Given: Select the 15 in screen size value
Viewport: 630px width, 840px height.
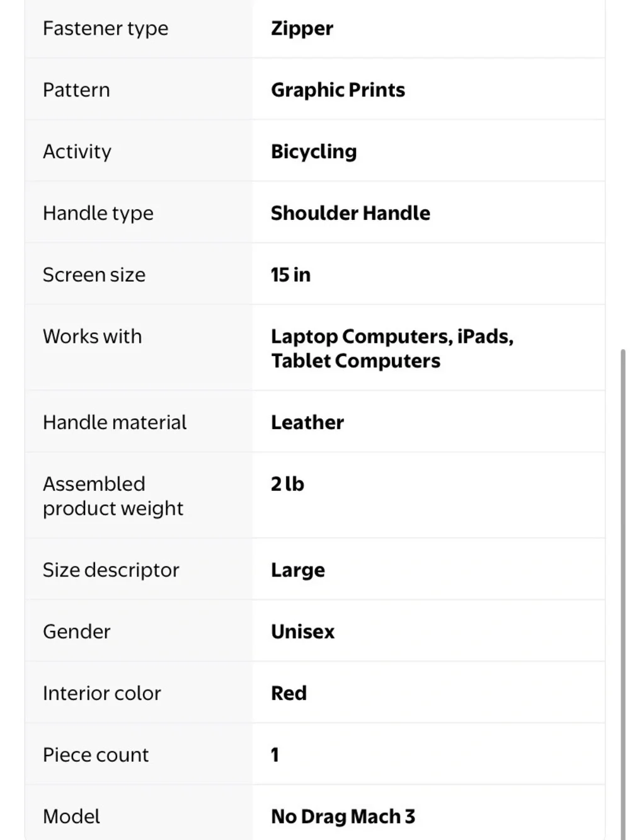Looking at the screenshot, I should [290, 275].
